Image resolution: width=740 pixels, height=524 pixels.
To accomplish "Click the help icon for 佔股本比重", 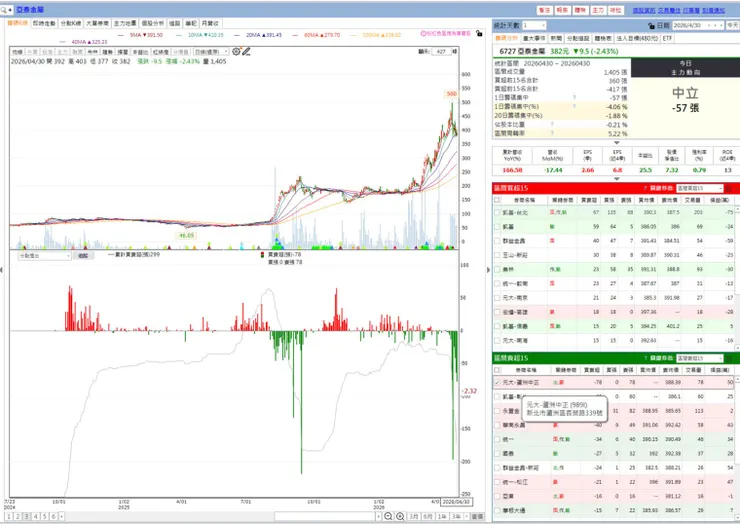I will click(552, 125).
